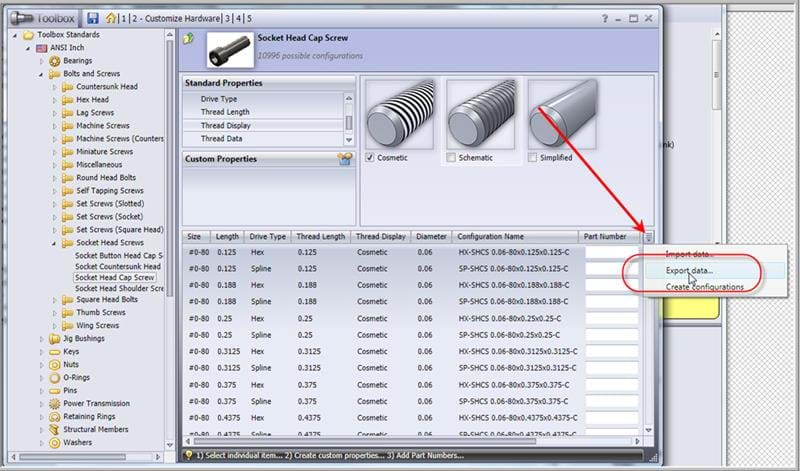Select the Socket Button Head Cap tree item
The width and height of the screenshot is (800, 471).
pyautogui.click(x=117, y=255)
